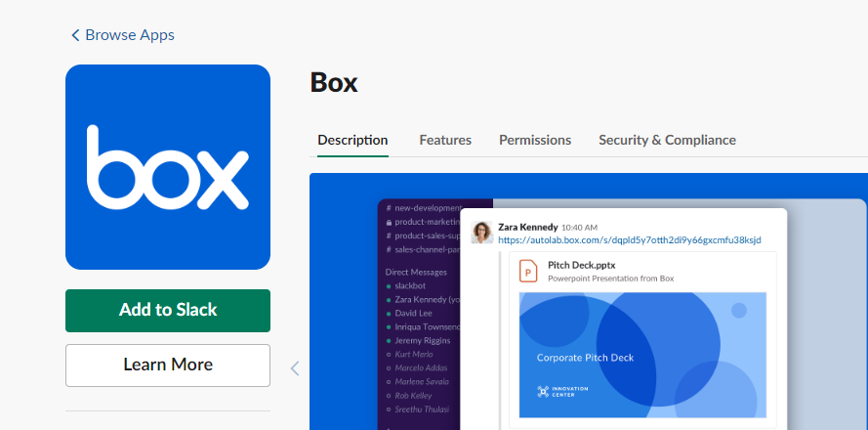Go back via Browse Apps chevron arrow
Viewport: 868px width, 430px height.
[x=75, y=35]
